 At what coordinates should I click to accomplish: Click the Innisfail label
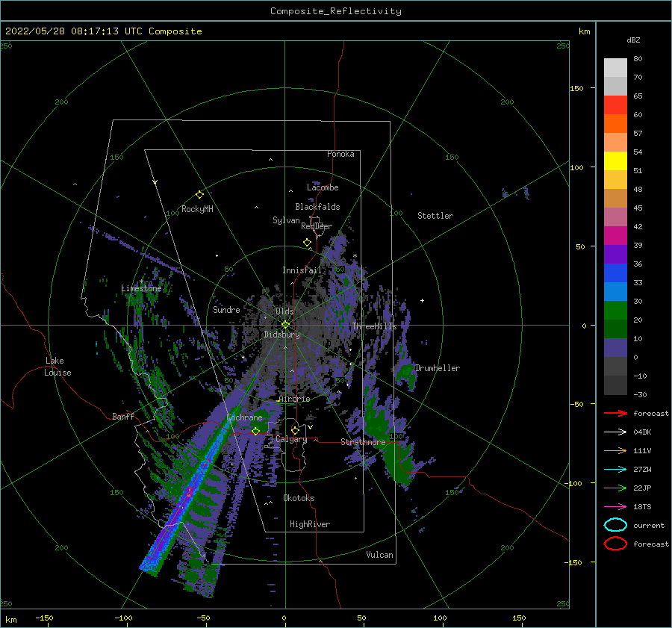click(302, 270)
